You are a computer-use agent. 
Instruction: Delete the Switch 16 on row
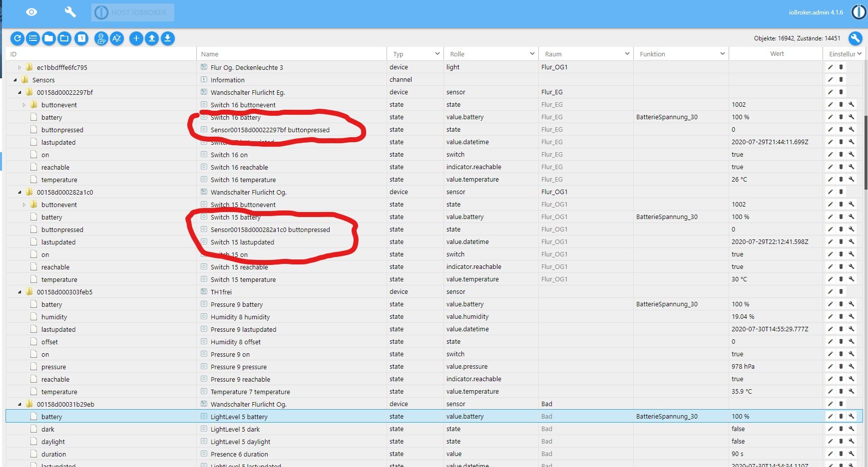pyautogui.click(x=841, y=154)
